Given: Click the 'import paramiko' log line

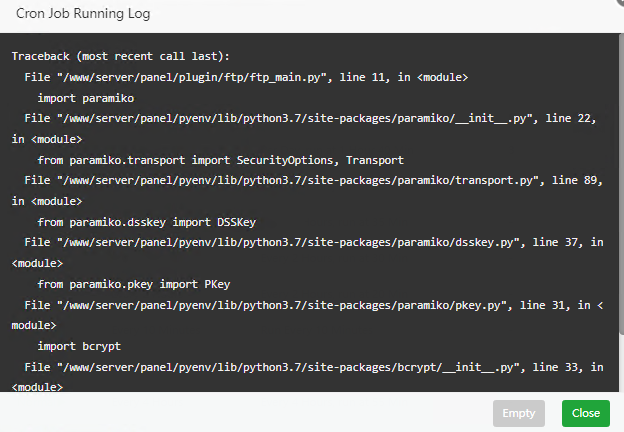Looking at the screenshot, I should 85,98.
